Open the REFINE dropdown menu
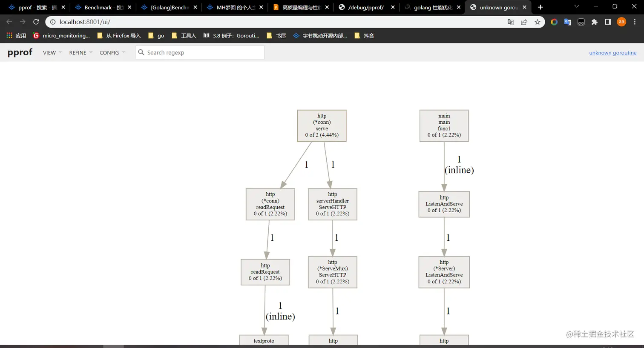644x348 pixels. (81, 53)
